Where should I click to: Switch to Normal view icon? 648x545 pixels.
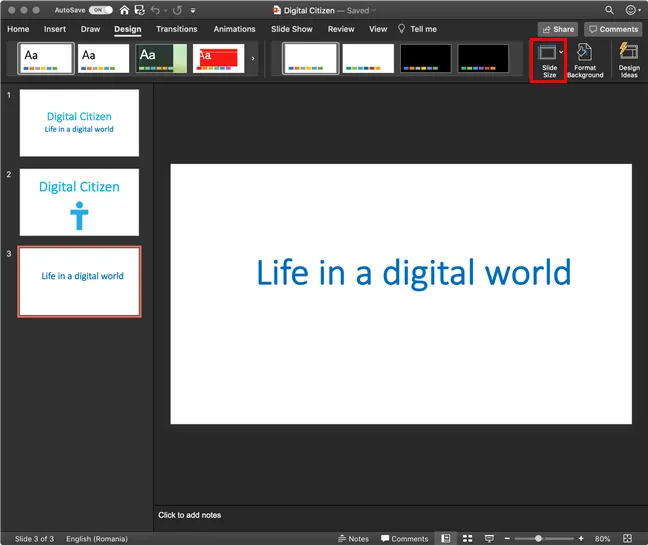pyautogui.click(x=446, y=538)
